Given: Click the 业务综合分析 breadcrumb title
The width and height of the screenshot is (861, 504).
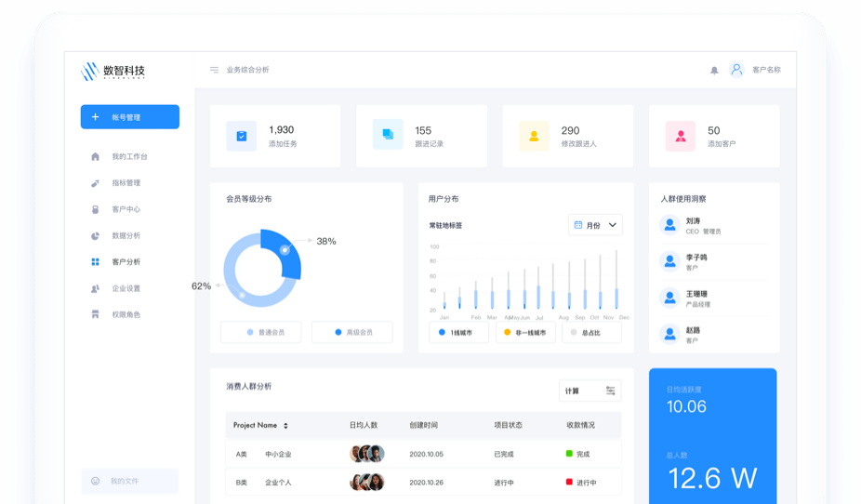Looking at the screenshot, I should 247,70.
